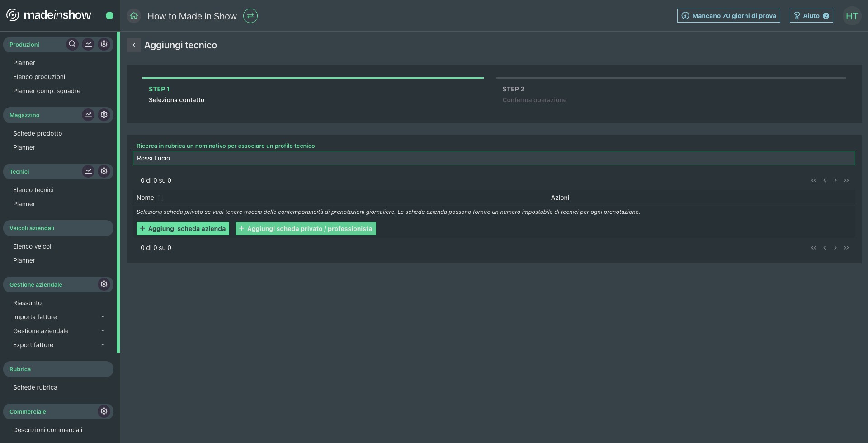Open Tecnici settings gear
This screenshot has width=868, height=443.
tap(104, 171)
